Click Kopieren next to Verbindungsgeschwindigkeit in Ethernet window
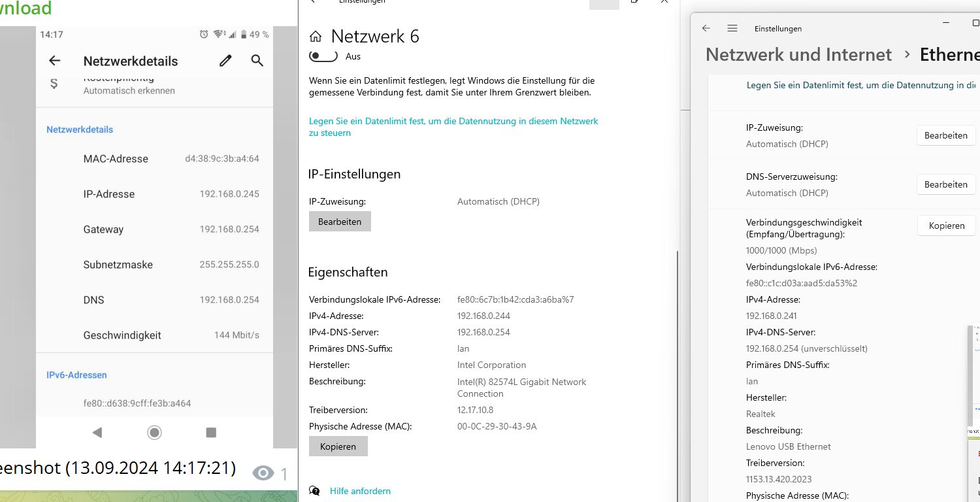 coord(946,226)
